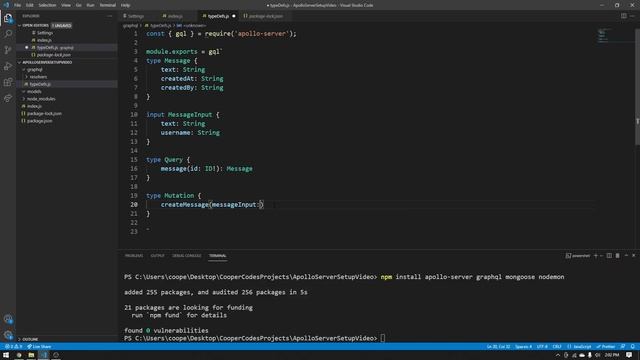Click the split editor icon
This screenshot has width=640, height=360.
624,16
